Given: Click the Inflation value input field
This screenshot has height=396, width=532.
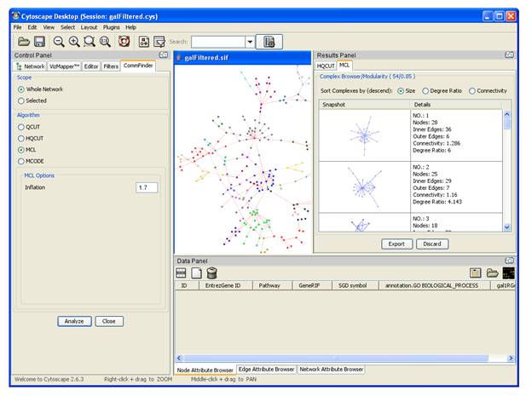Looking at the screenshot, I should coord(147,187).
